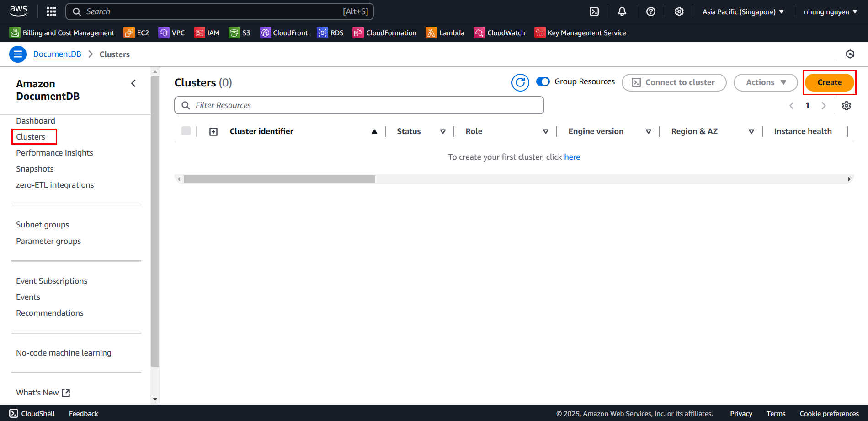The width and height of the screenshot is (868, 421).
Task: Open the Asia Pacific (Singapore) region dropdown
Action: 743,12
